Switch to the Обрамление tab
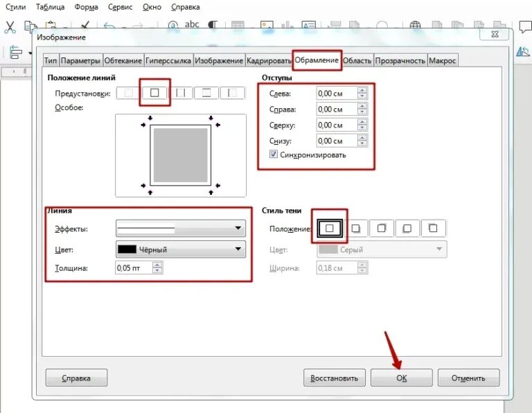532x413 pixels. click(317, 60)
